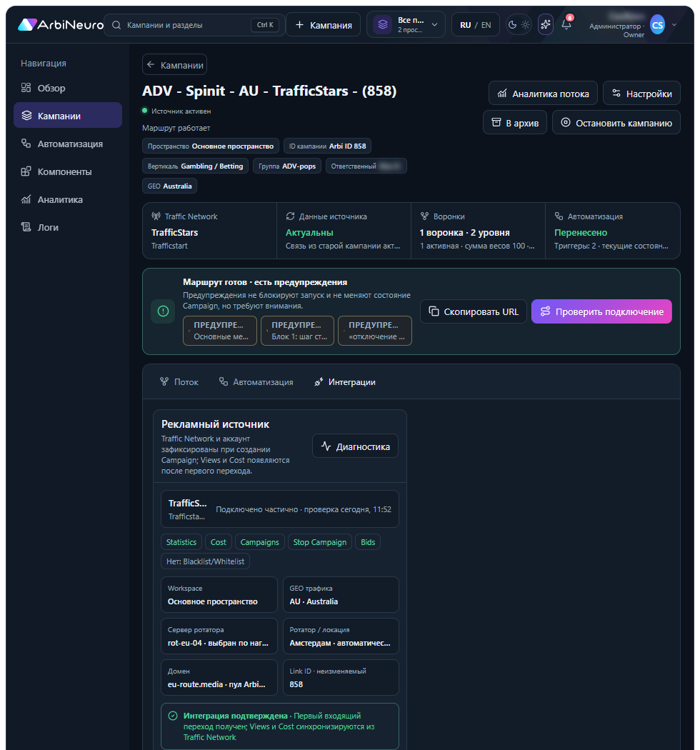Focus the search campaigns and sections field
Viewport: 700px width, 750px height.
[194, 25]
